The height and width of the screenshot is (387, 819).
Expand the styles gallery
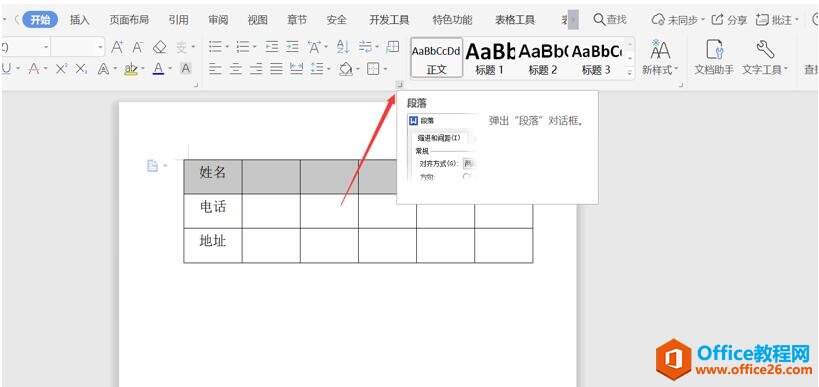[630, 72]
